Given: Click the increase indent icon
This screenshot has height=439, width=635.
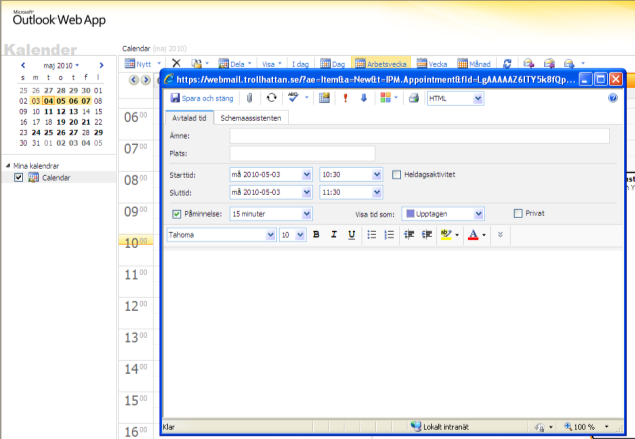Looking at the screenshot, I should (x=427, y=234).
